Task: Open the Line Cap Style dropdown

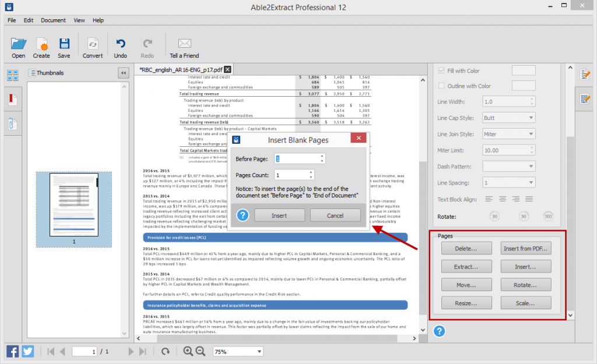Action: click(508, 118)
